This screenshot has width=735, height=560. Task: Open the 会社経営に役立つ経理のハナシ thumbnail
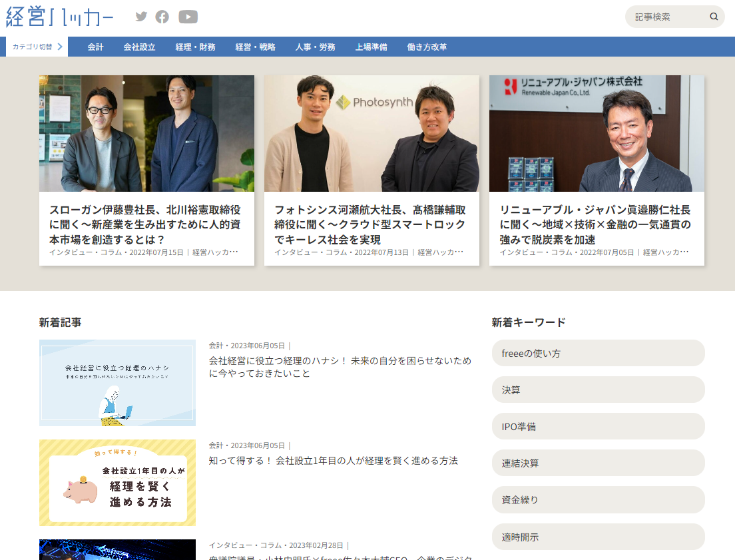pos(118,383)
